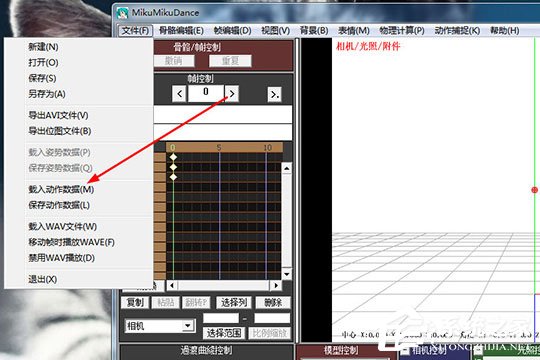This screenshot has height=360, width=540.
Task: Click the 粘贴 paste button
Action: click(x=166, y=302)
